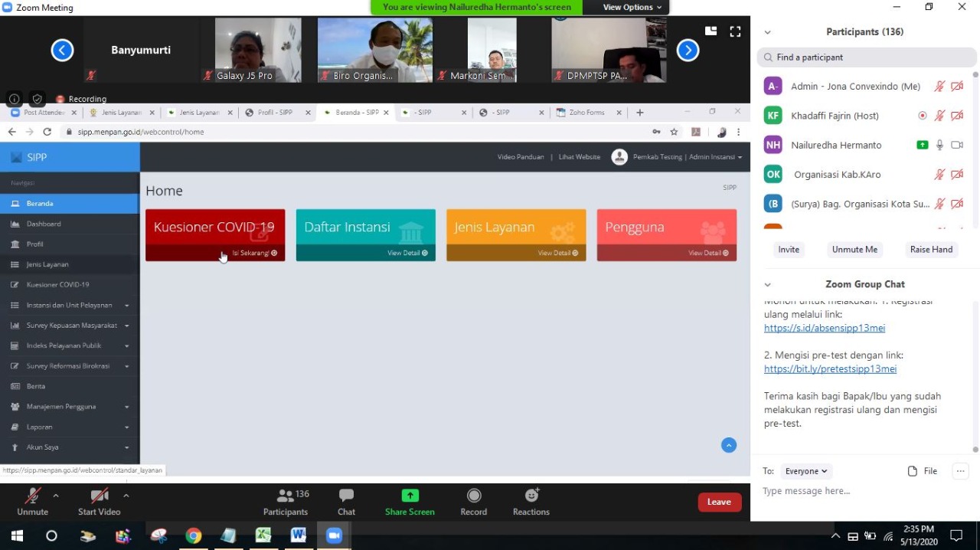Open the Beranda sidebar item in SIPP
This screenshot has width=980, height=550.
pyautogui.click(x=70, y=204)
